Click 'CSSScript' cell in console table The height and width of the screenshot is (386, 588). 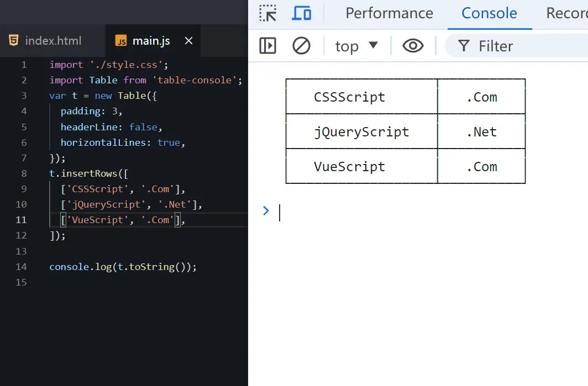[349, 97]
